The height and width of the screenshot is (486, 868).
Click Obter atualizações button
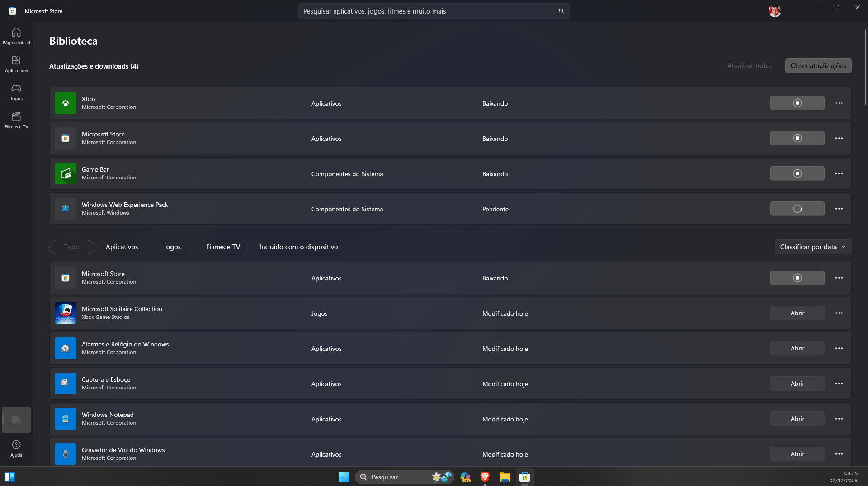(x=818, y=66)
